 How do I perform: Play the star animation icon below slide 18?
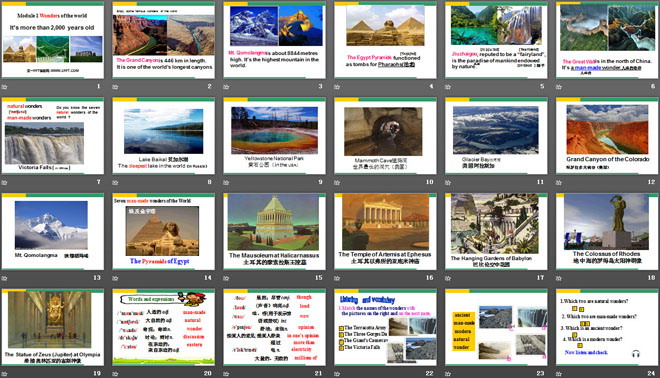(x=559, y=278)
